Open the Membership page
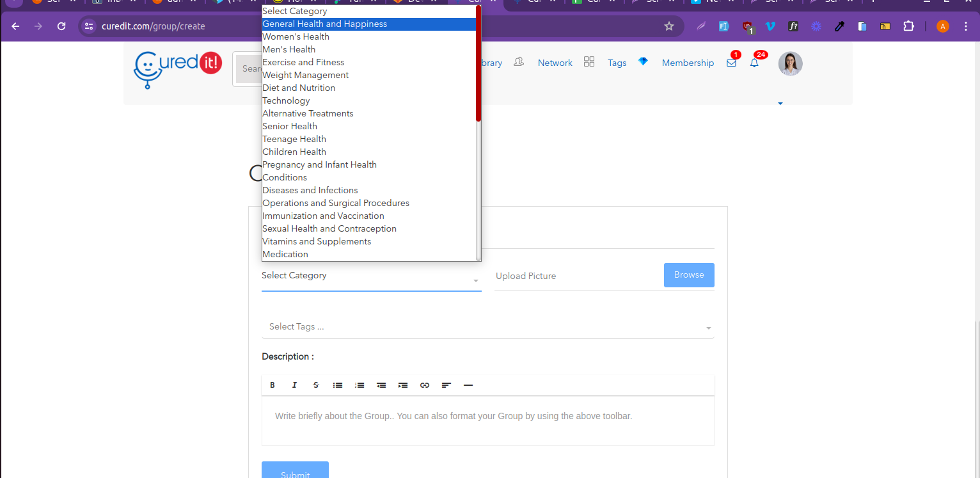Viewport: 980px width, 478px height. tap(688, 63)
